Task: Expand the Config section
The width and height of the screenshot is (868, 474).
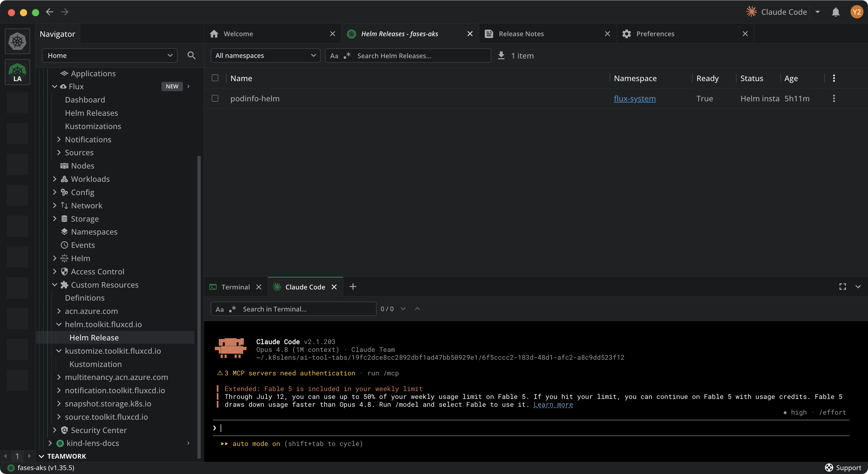Action: (55, 192)
